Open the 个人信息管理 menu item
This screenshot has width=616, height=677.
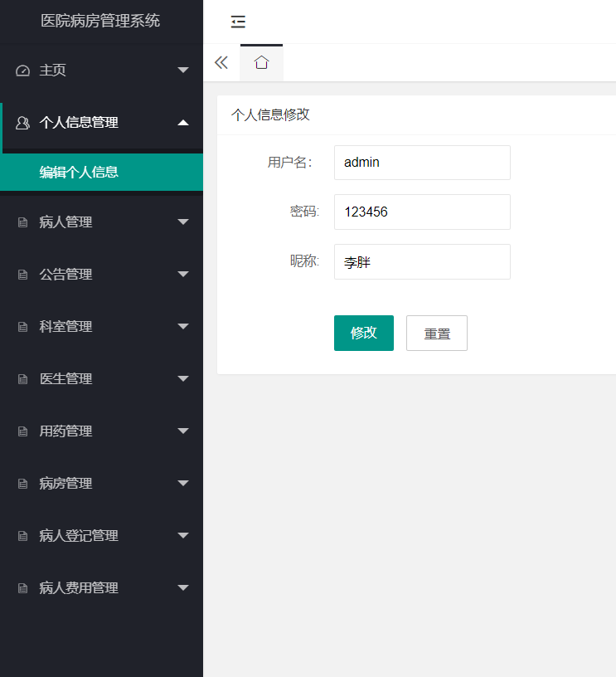[101, 123]
